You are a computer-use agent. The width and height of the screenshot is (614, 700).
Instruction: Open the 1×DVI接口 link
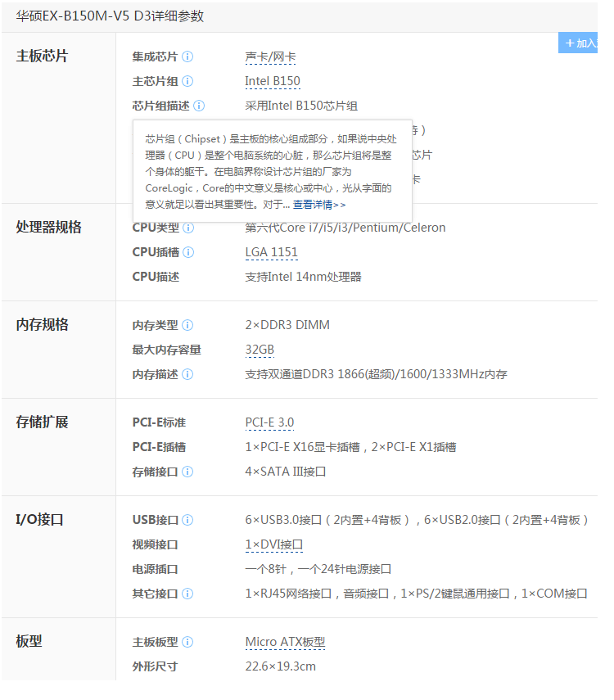(273, 544)
